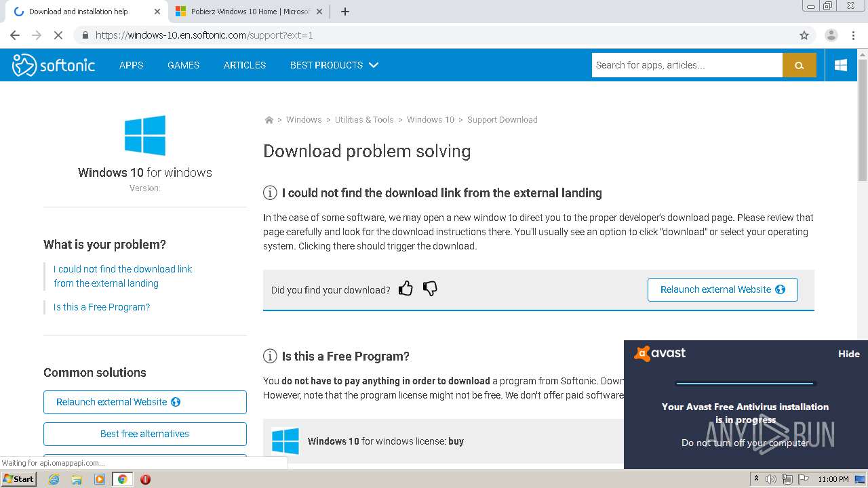Click the search for apps input field

point(687,65)
